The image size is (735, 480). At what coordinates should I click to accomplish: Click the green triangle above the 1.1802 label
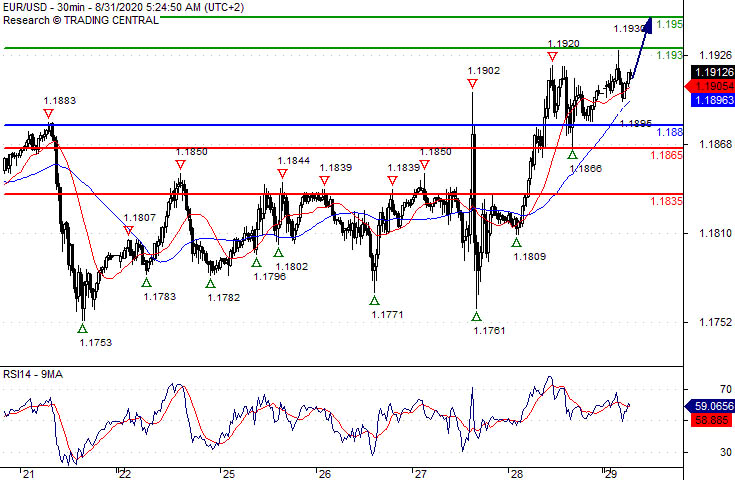tap(278, 253)
